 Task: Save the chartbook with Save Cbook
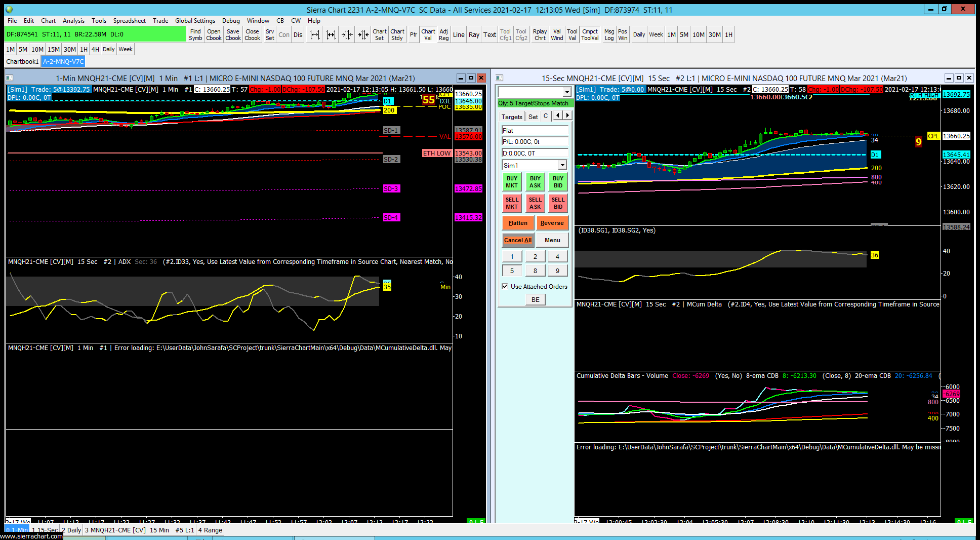pyautogui.click(x=233, y=34)
